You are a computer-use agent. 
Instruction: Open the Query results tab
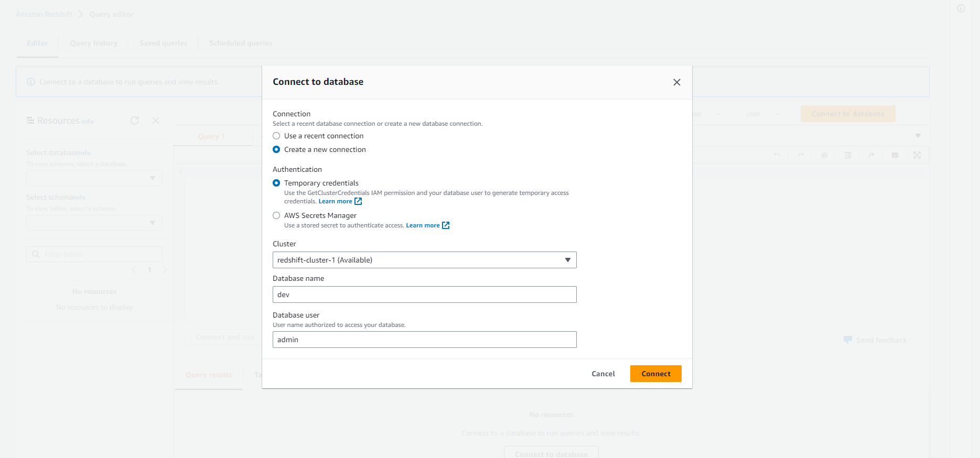209,375
